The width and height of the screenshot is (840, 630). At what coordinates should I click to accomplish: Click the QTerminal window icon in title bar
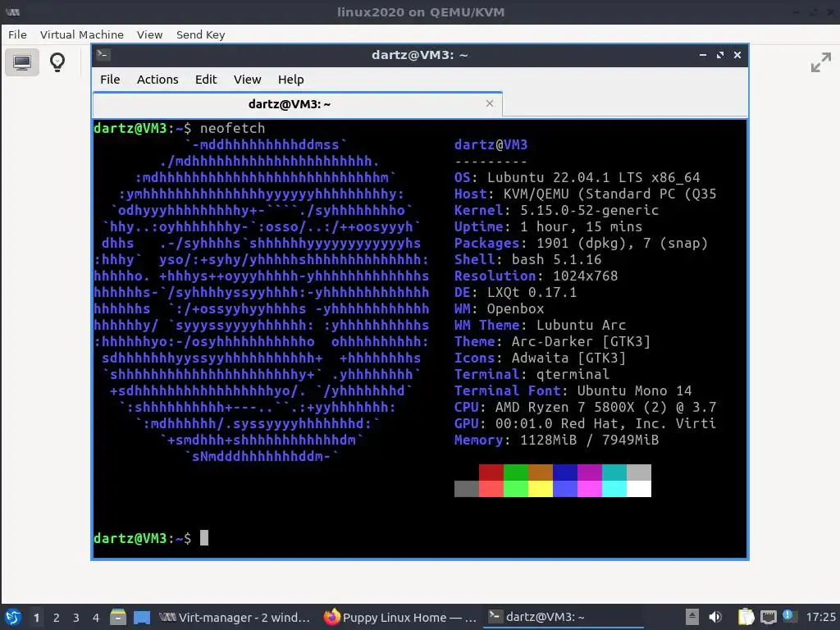pos(103,55)
